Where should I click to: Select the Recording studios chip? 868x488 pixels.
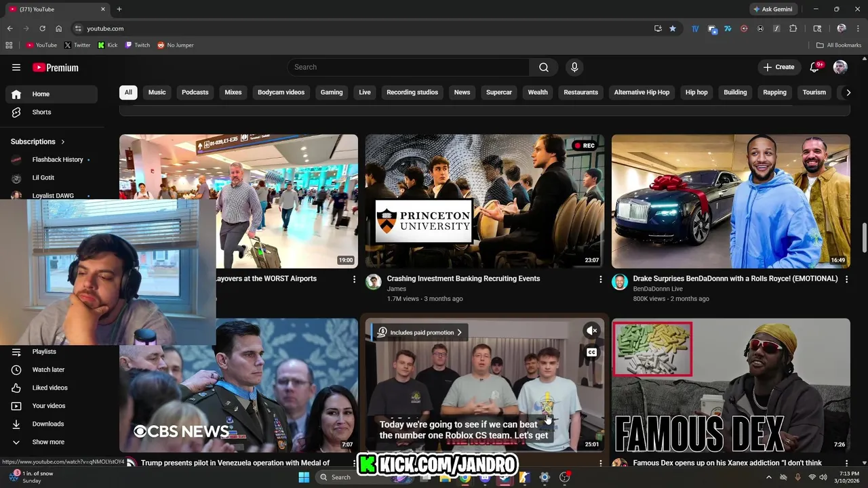point(412,92)
